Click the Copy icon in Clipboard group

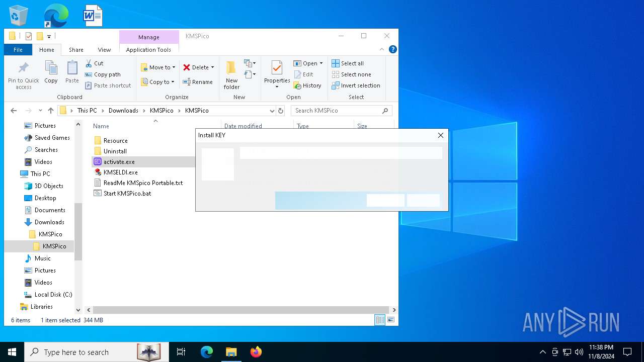pyautogui.click(x=51, y=72)
